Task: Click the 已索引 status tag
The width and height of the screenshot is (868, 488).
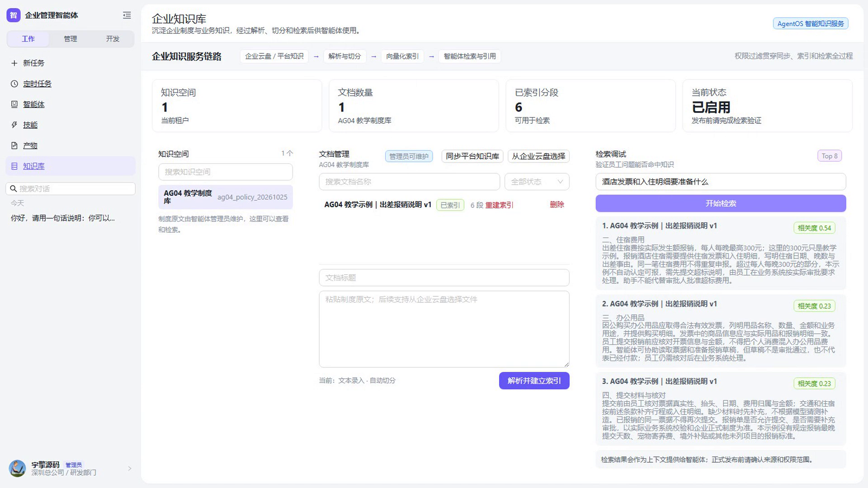Action: [450, 205]
